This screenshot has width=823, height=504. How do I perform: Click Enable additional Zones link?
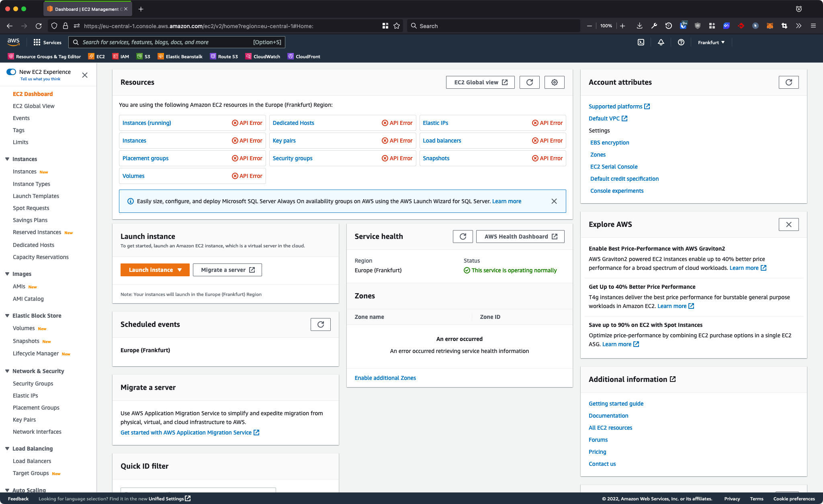385,378
